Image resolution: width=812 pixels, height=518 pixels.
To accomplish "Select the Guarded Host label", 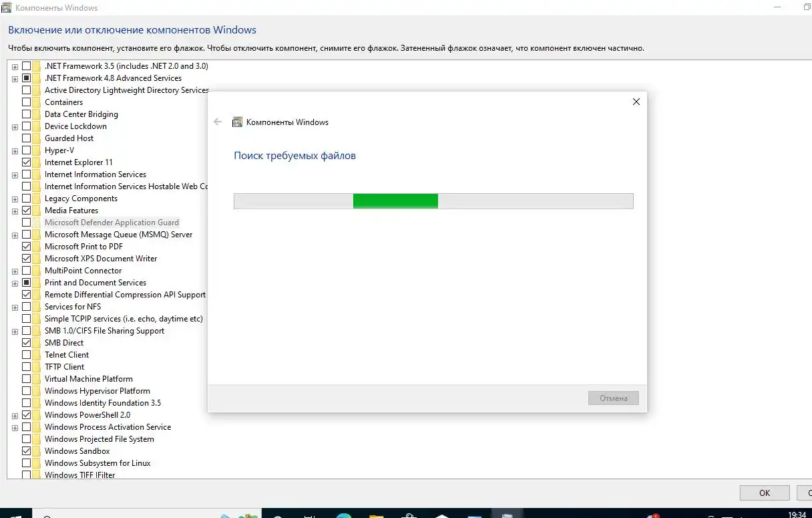I will point(69,138).
